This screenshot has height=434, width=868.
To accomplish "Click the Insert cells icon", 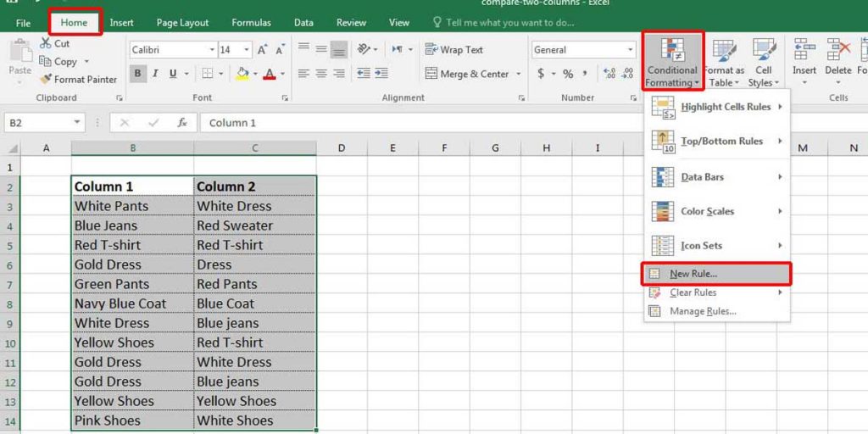I will (804, 50).
